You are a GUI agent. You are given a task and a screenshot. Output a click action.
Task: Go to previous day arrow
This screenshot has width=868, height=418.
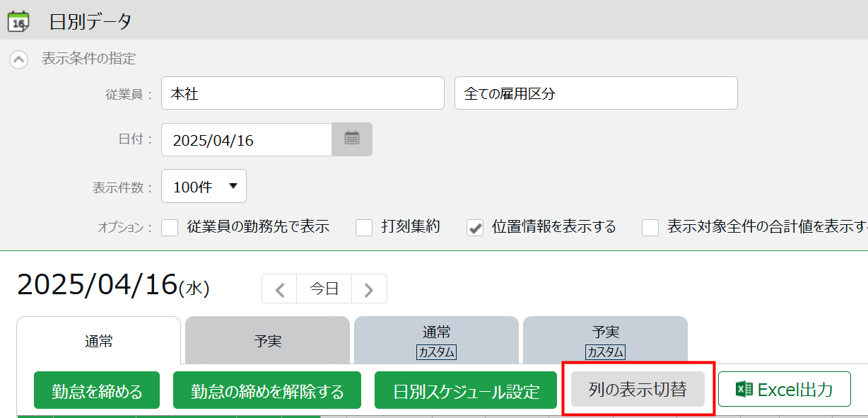280,289
